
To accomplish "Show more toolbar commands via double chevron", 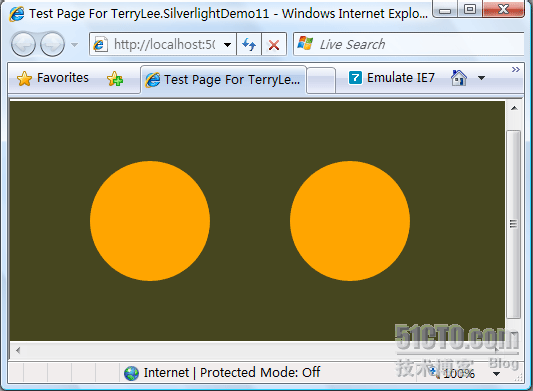I will click(x=516, y=69).
